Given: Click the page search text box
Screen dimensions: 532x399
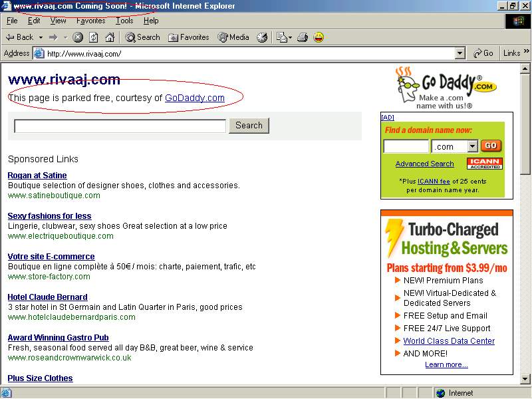Looking at the screenshot, I should (120, 126).
